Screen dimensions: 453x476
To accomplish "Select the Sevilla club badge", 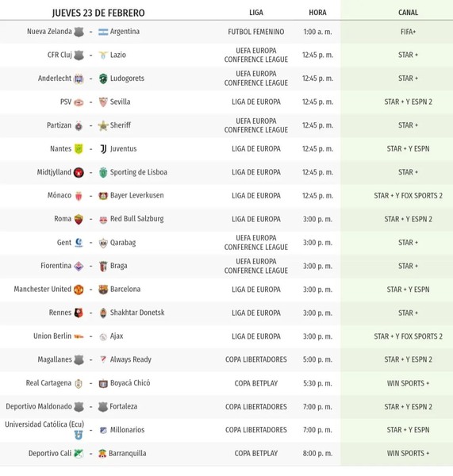I will [103, 102].
